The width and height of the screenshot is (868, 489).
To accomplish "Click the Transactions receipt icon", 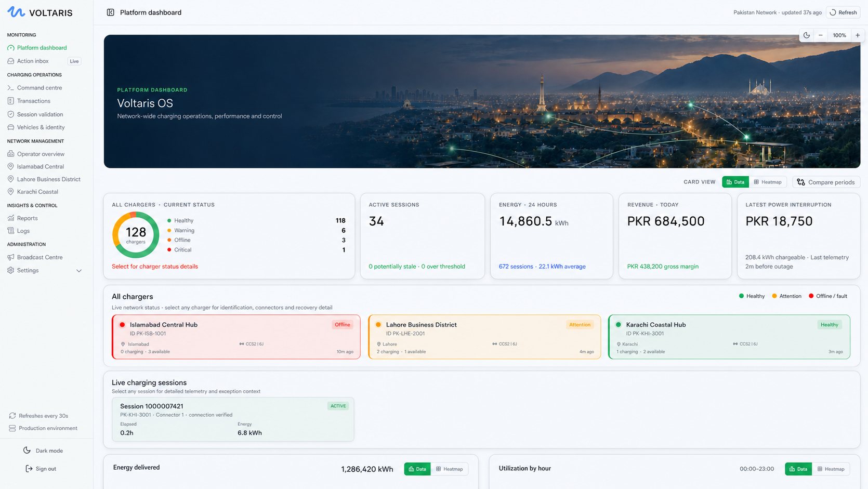I will (11, 101).
